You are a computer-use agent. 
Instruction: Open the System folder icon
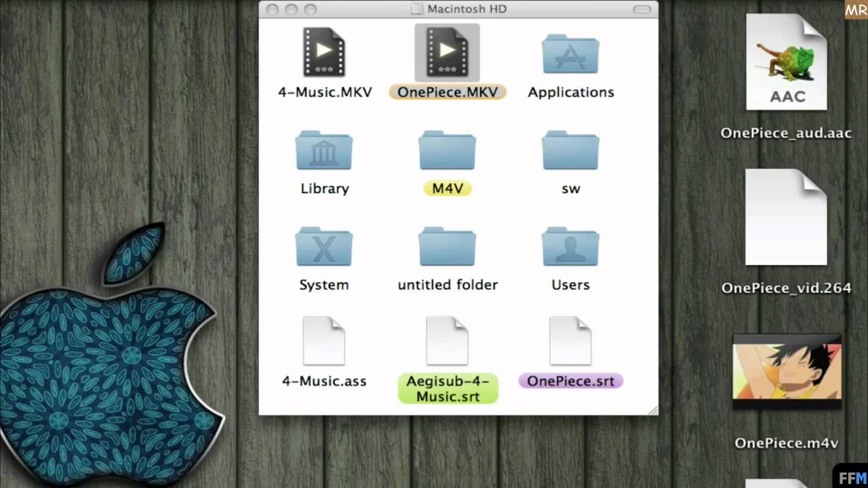click(324, 247)
